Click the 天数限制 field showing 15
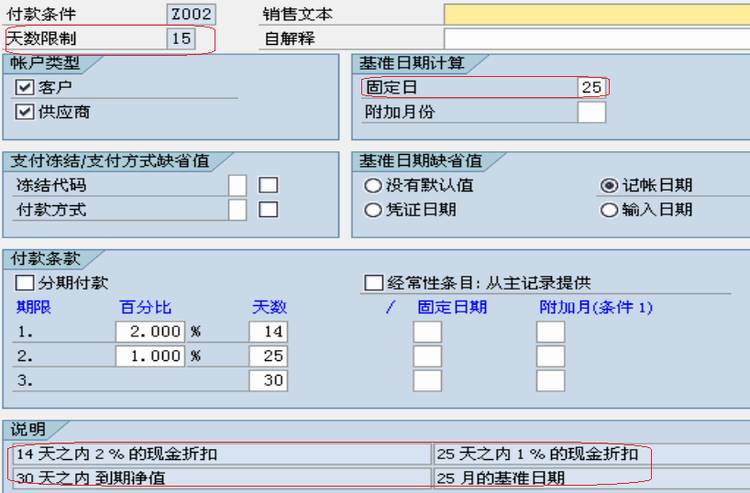The width and height of the screenshot is (750, 493). (x=181, y=39)
